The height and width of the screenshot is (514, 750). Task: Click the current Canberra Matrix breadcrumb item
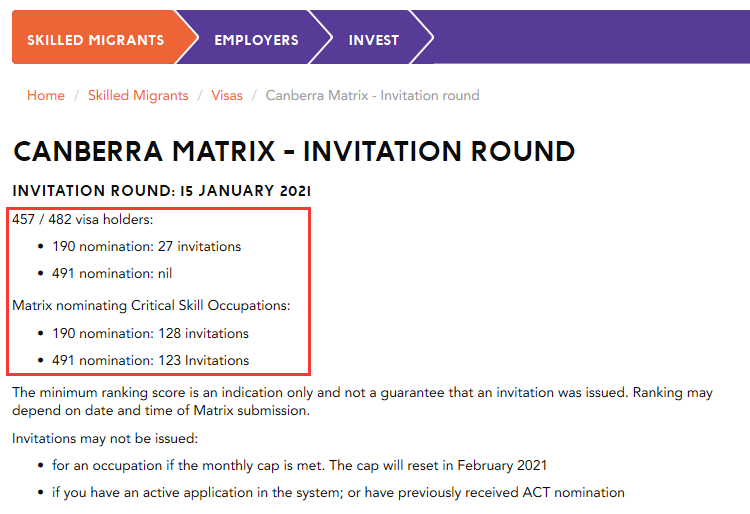(372, 96)
